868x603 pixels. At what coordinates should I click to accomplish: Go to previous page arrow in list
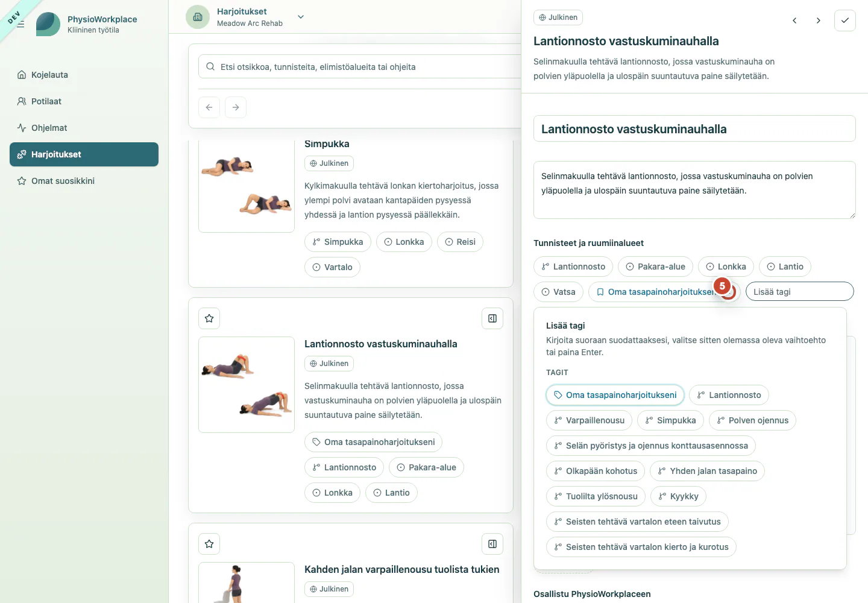pyautogui.click(x=209, y=107)
